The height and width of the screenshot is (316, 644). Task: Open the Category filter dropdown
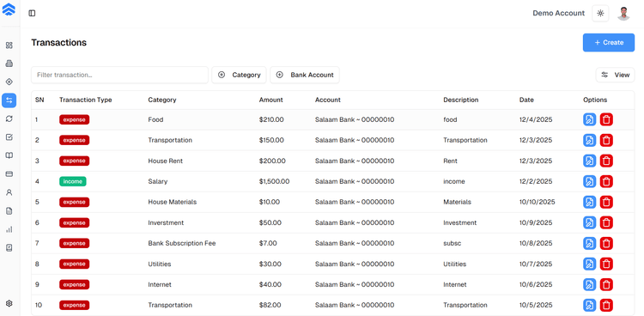[x=239, y=75]
